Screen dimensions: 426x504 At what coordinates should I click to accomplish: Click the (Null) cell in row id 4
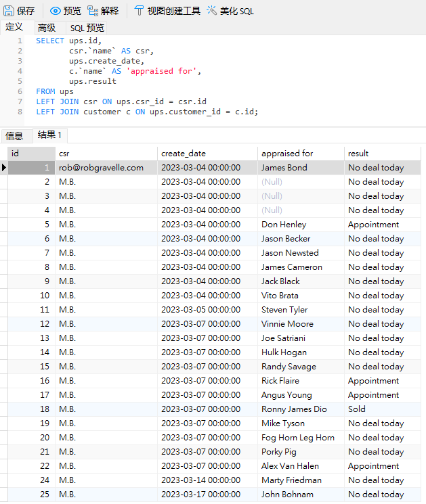click(301, 210)
